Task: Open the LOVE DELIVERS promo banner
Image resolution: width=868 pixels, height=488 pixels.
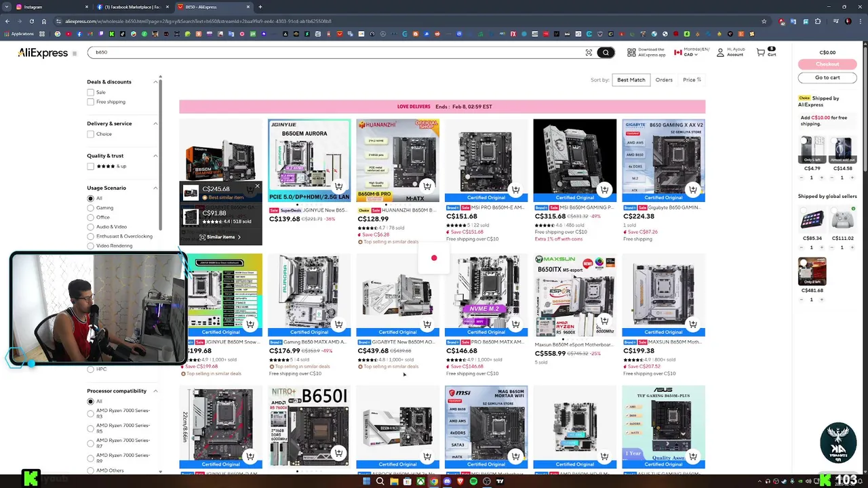Action: 442,106
